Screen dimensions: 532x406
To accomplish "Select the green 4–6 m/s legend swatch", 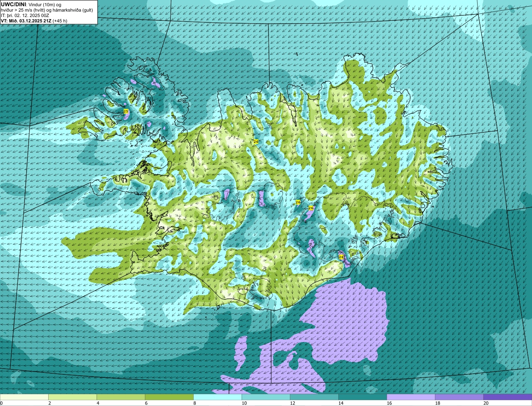I will click(x=121, y=397).
